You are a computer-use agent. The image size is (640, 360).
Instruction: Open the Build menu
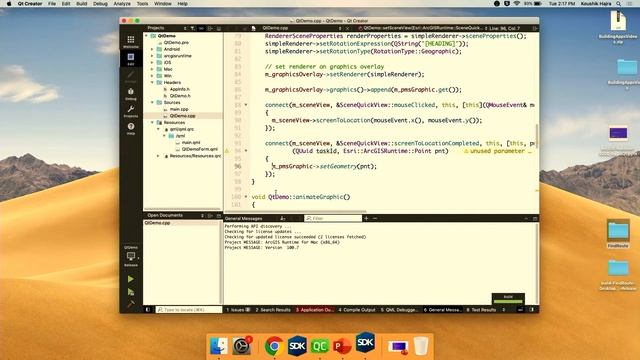point(82,4)
